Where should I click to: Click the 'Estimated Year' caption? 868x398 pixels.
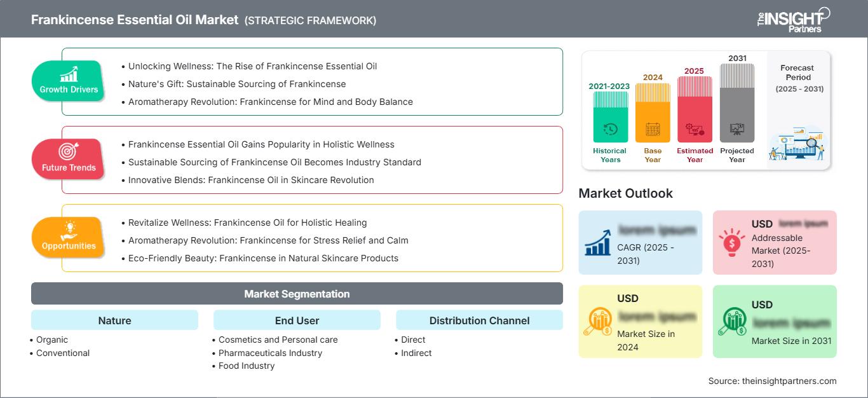pyautogui.click(x=695, y=155)
